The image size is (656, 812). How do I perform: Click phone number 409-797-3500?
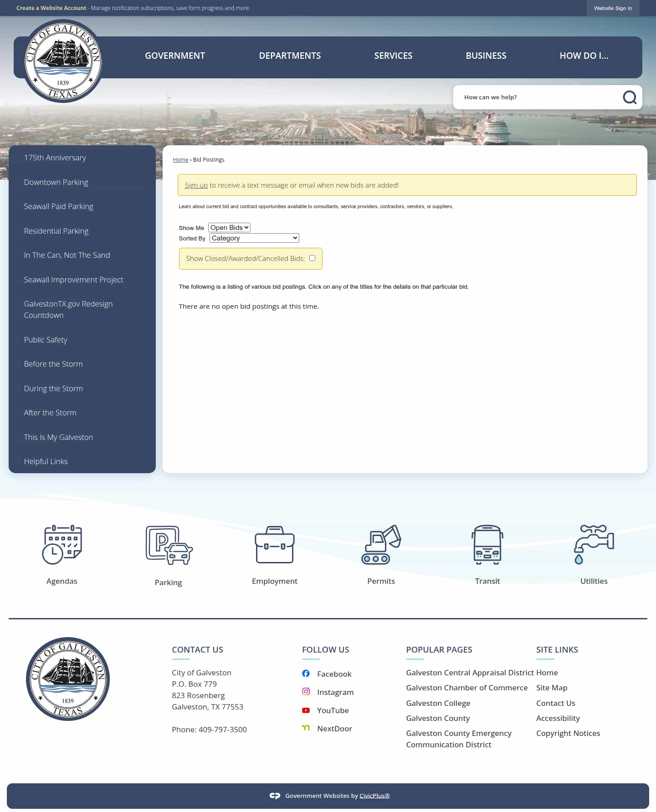[222, 730]
